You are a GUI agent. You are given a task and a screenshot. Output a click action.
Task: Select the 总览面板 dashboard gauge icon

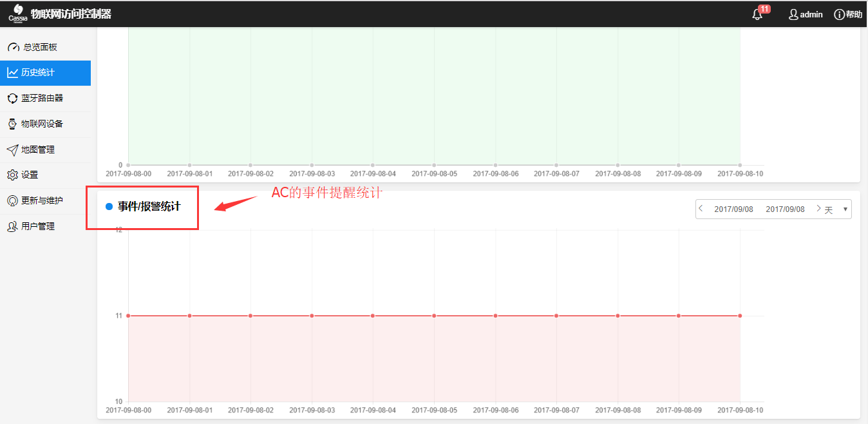[13, 47]
